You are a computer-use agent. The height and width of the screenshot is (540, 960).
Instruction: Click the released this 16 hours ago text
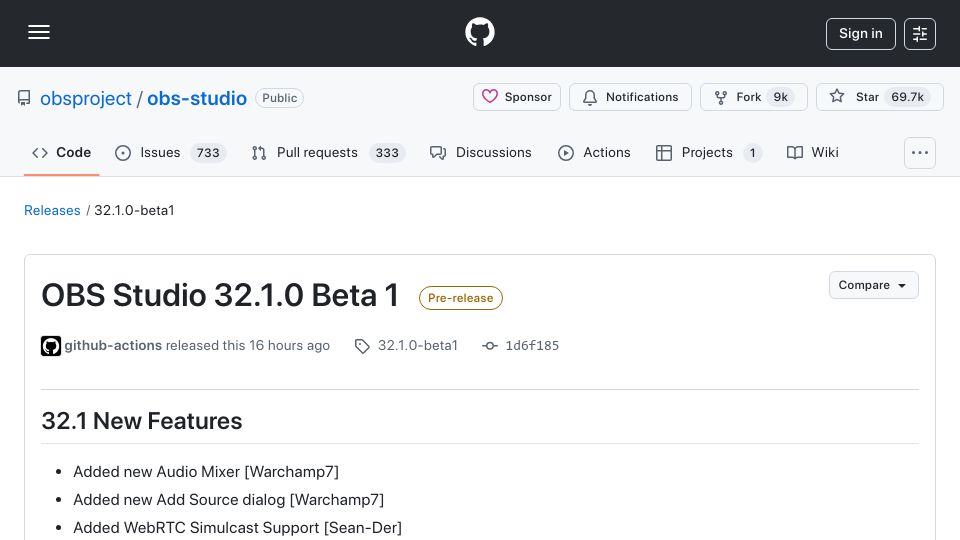point(247,345)
